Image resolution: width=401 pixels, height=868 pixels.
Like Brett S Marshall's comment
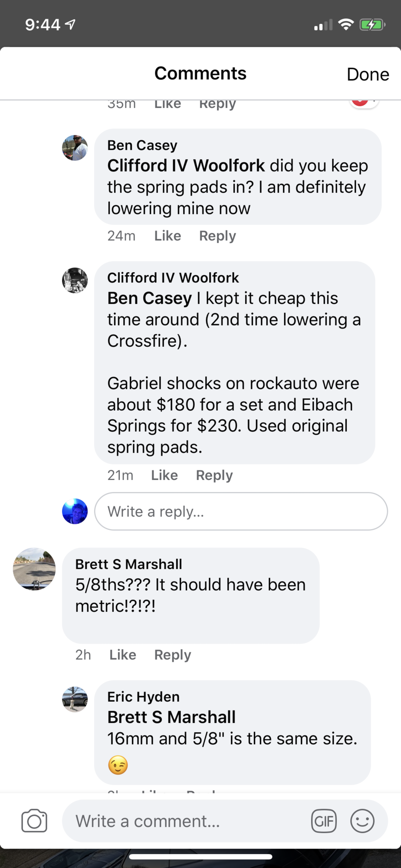[122, 654]
